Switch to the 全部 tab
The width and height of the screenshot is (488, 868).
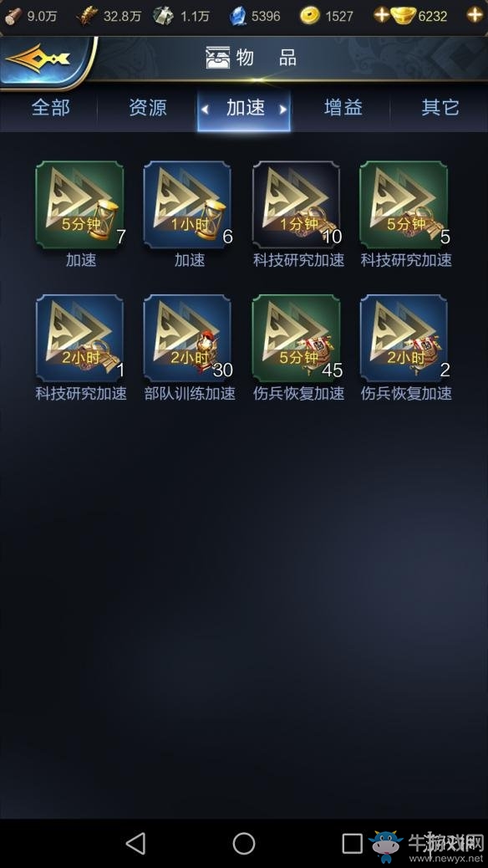(50, 107)
